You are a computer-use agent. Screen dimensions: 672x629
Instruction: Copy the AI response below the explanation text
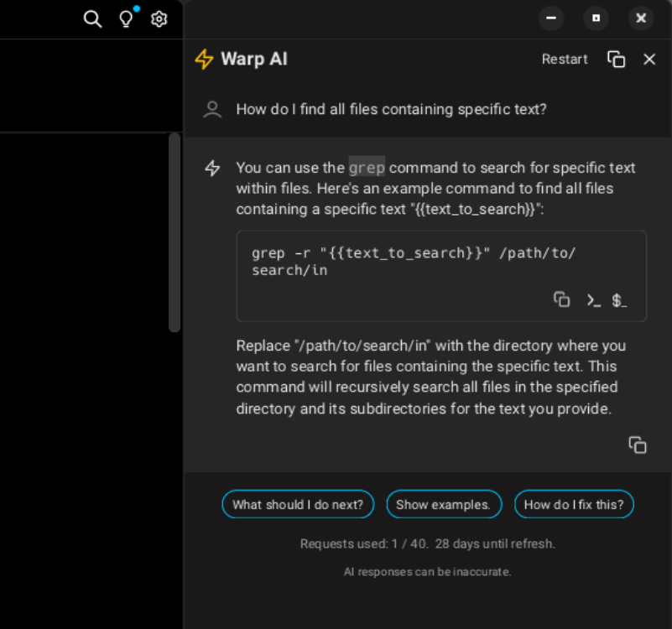click(638, 444)
